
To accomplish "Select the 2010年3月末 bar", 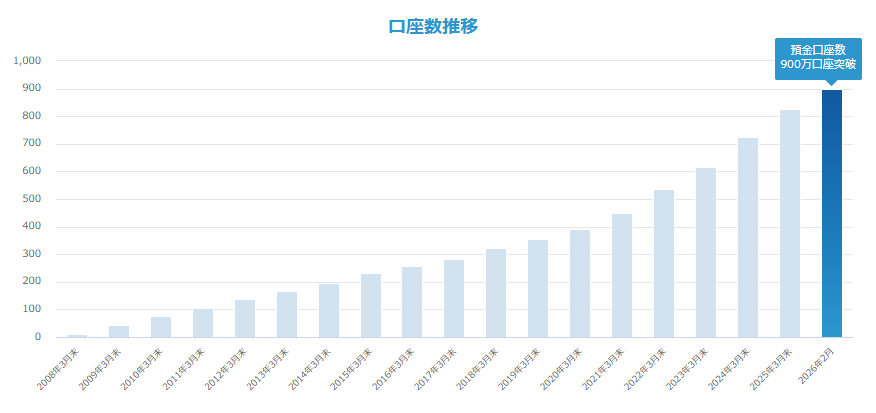I will 161,327.
